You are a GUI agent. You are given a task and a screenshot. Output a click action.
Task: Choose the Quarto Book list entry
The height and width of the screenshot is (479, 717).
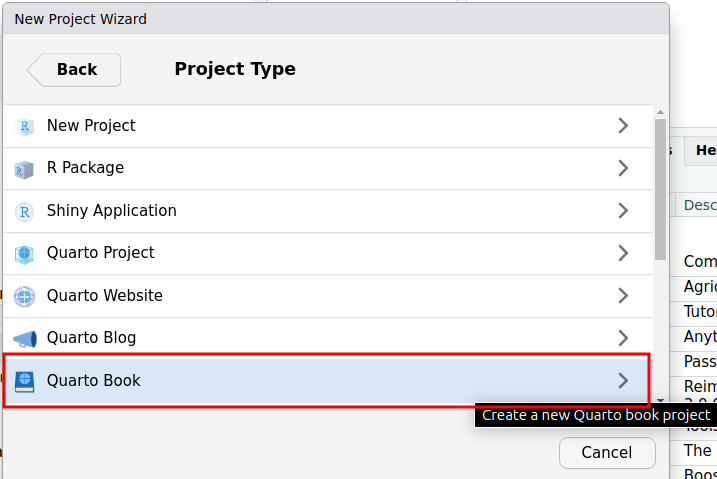click(x=94, y=380)
